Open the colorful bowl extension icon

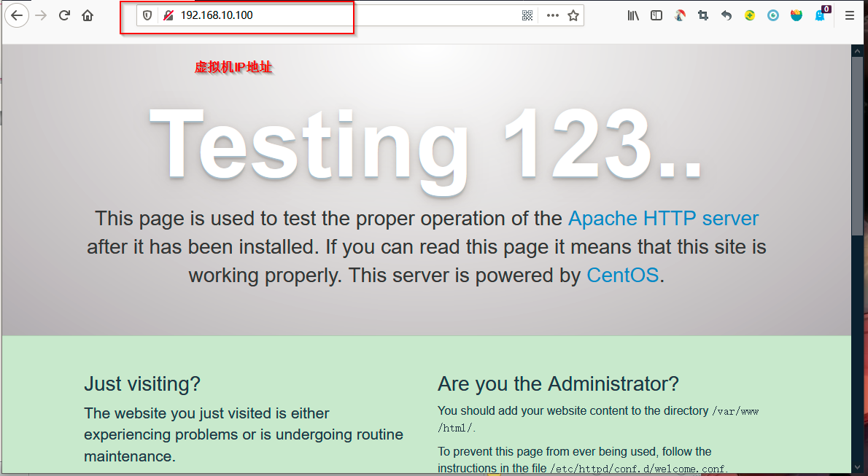click(x=796, y=15)
